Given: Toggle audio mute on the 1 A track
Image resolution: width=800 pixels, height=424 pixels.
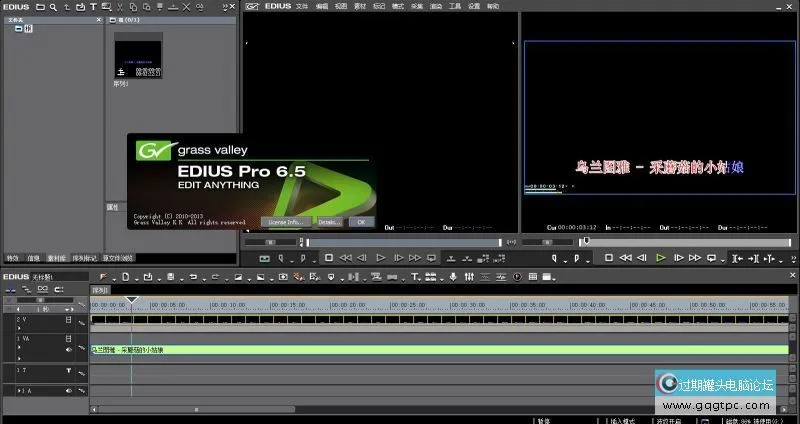Looking at the screenshot, I should [x=69, y=390].
